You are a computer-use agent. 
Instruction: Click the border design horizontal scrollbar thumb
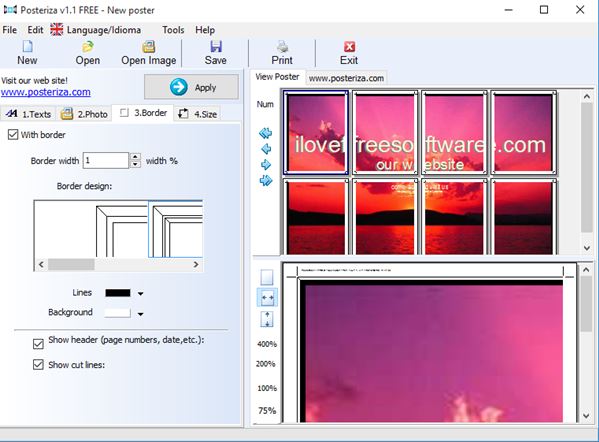coord(71,264)
